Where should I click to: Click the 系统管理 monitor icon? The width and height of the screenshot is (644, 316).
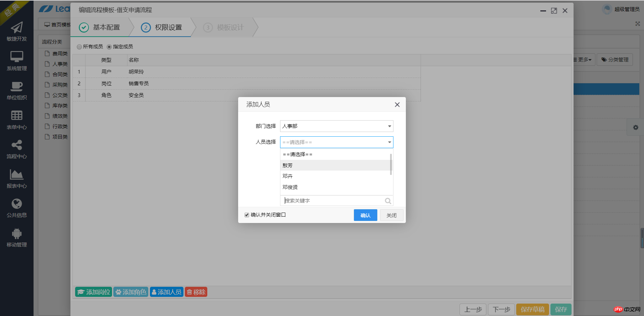tap(16, 57)
